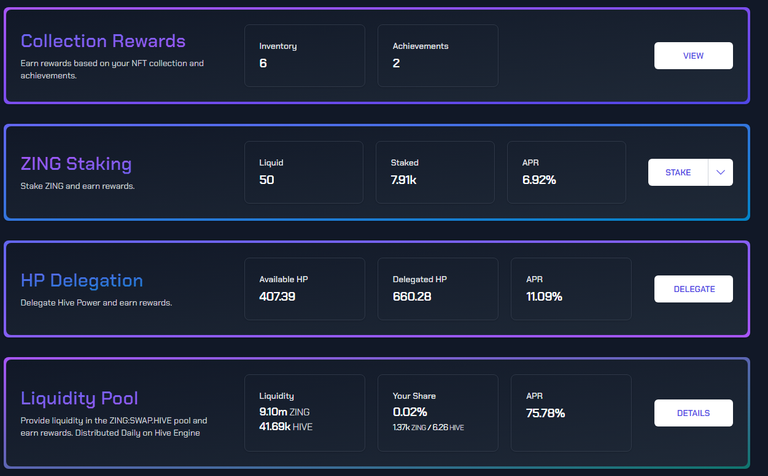The image size is (768, 476).
Task: Click the HP Delegation APR 11.09% value
Action: point(544,297)
